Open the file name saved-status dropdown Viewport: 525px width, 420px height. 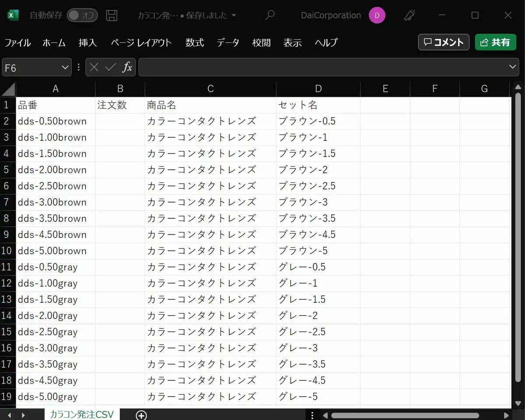coord(233,15)
